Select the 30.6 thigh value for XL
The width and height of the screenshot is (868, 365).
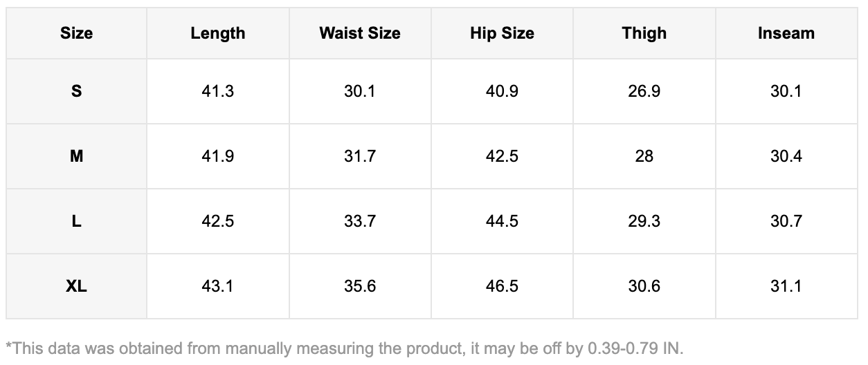click(x=644, y=286)
